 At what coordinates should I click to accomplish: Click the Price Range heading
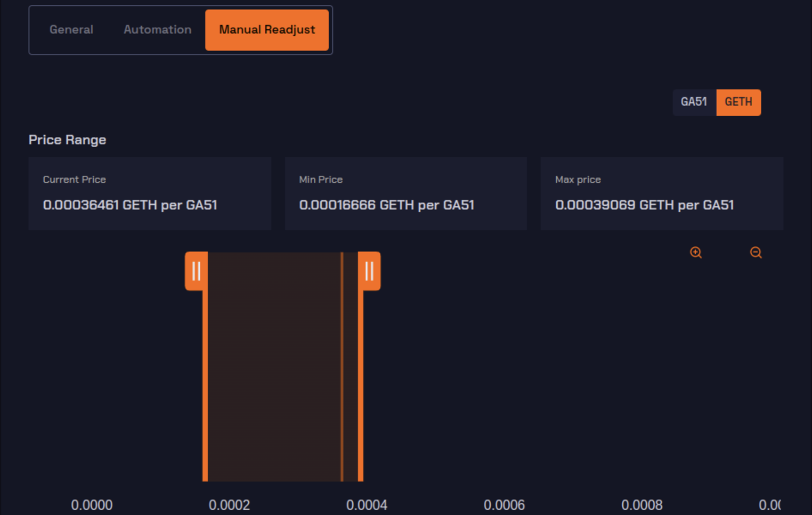[x=67, y=140]
